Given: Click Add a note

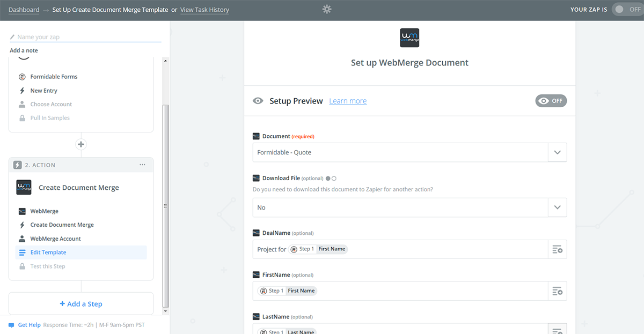Looking at the screenshot, I should (24, 50).
